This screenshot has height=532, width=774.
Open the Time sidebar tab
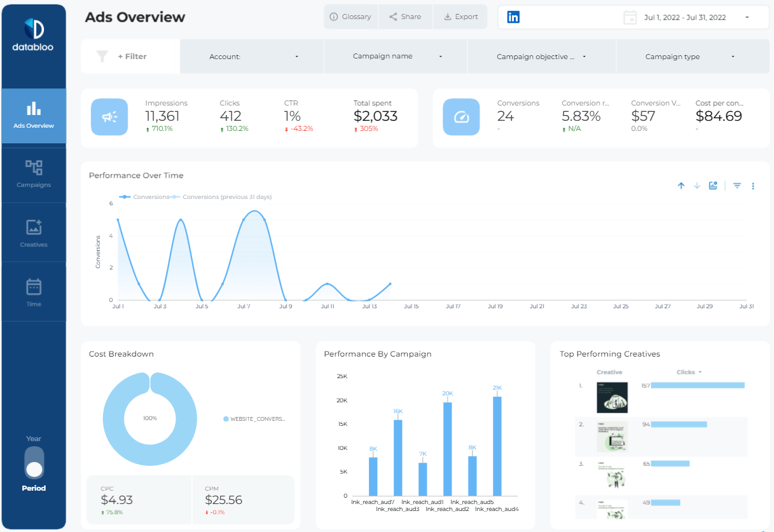point(34,293)
